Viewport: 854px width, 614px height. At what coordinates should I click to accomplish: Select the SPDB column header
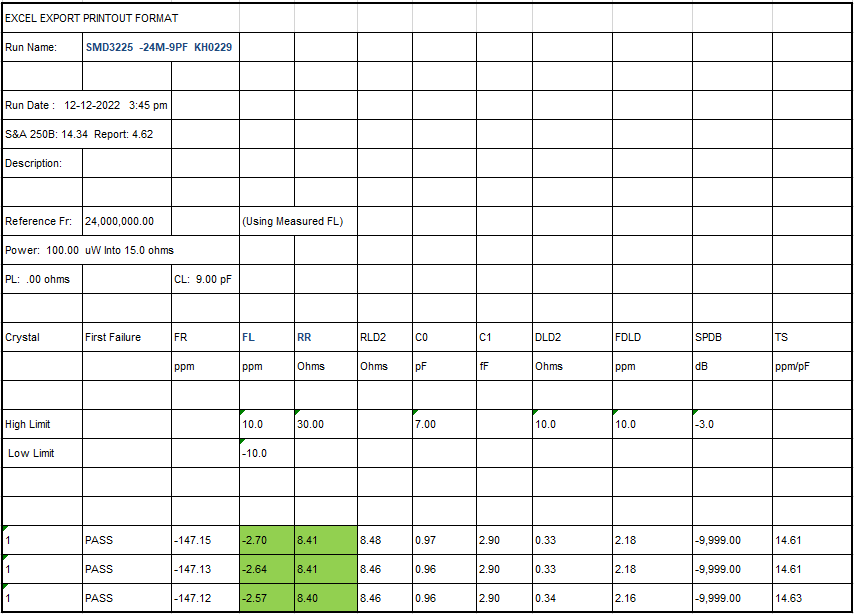pos(708,337)
